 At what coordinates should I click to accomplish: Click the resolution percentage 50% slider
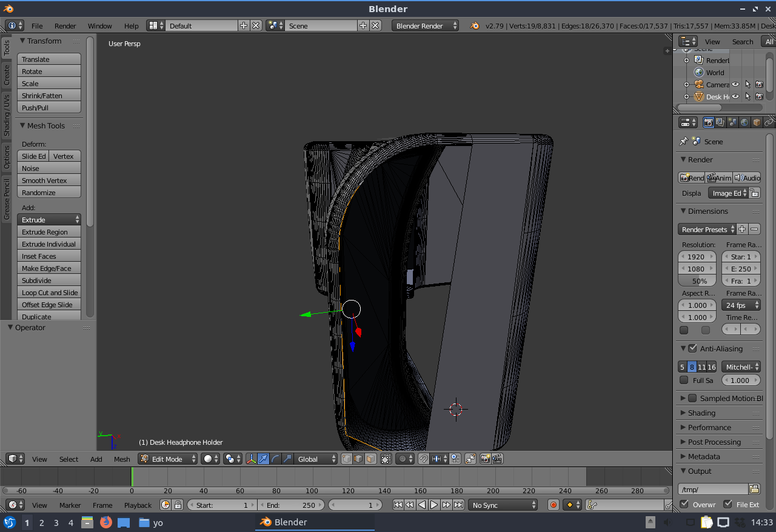click(x=697, y=281)
